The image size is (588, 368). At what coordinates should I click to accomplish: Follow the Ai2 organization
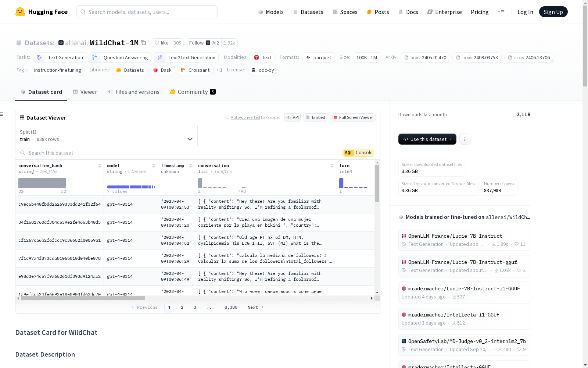pyautogui.click(x=204, y=43)
